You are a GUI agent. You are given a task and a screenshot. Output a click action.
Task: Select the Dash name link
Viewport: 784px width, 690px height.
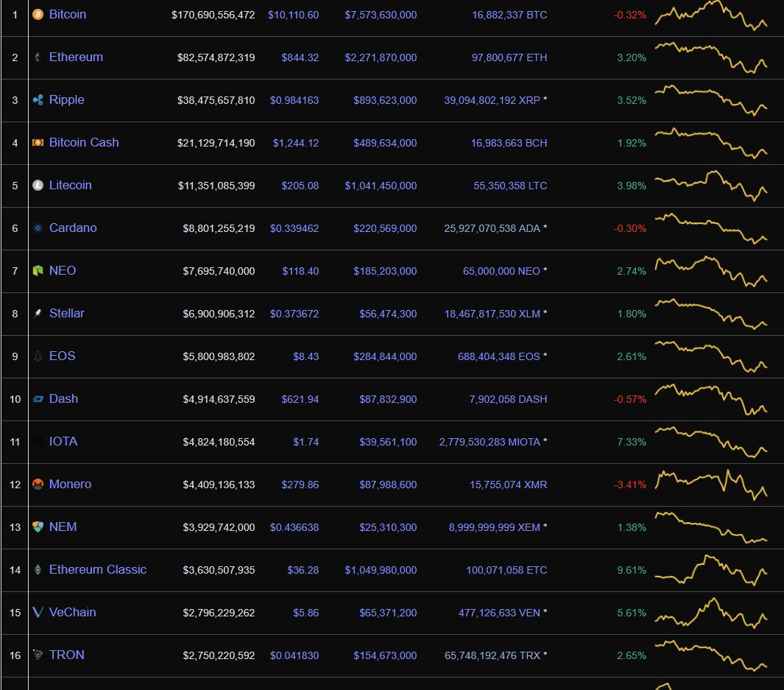coord(63,399)
